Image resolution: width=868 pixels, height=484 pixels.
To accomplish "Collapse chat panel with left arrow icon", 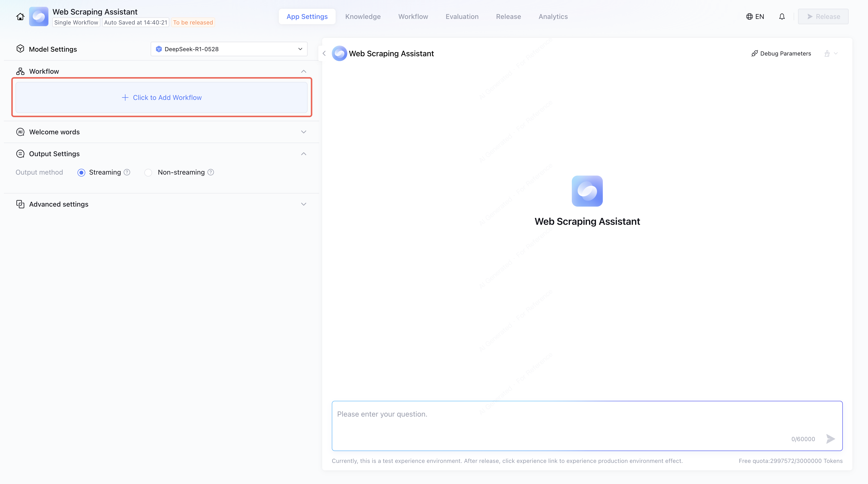I will coord(324,53).
